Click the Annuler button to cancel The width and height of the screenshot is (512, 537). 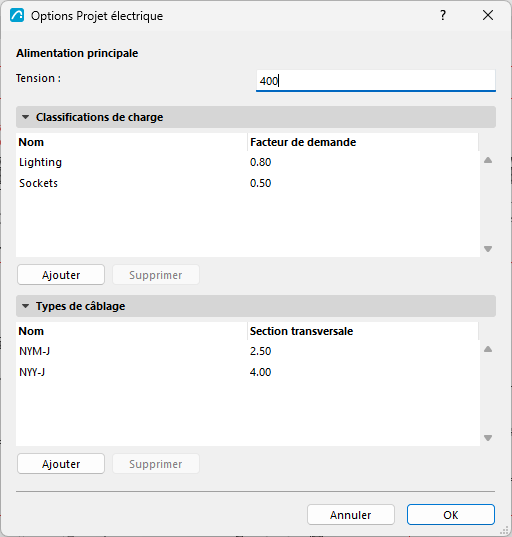pos(351,514)
